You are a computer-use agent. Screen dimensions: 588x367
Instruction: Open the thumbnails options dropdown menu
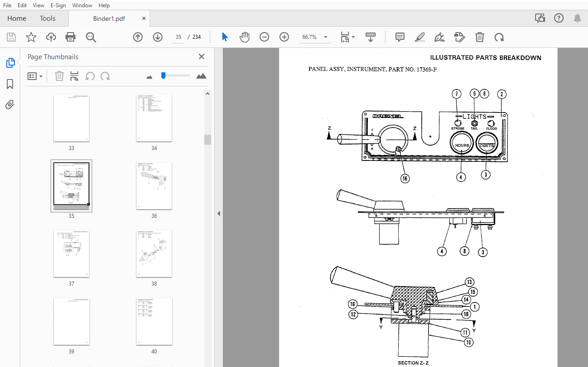(35, 76)
